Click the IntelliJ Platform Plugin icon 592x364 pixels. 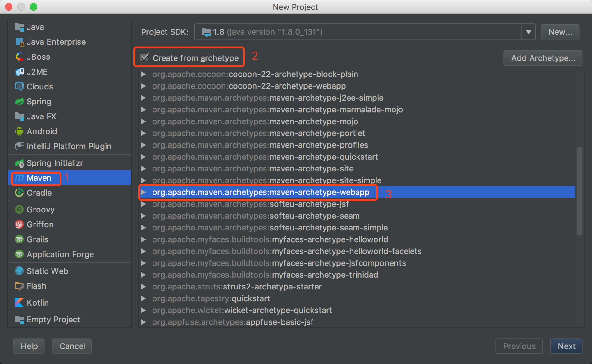(x=19, y=146)
